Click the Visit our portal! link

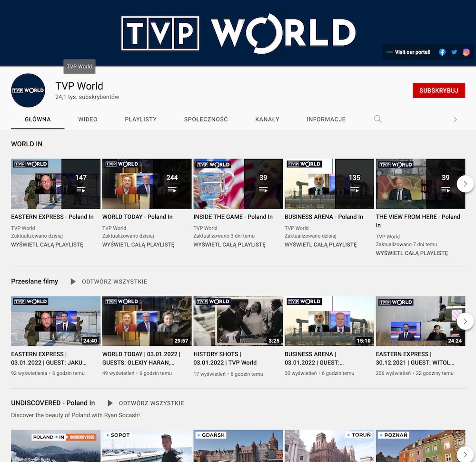[x=412, y=52]
